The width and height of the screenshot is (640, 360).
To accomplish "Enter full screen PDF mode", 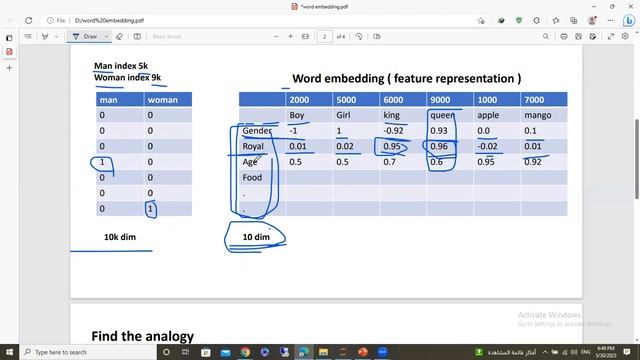I will (x=611, y=36).
